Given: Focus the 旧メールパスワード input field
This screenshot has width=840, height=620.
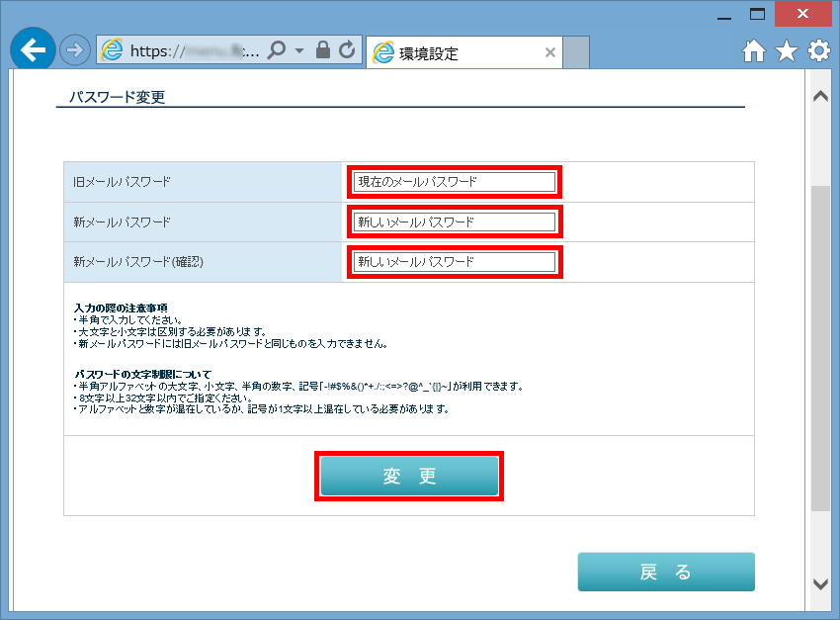Looking at the screenshot, I should click(x=455, y=182).
